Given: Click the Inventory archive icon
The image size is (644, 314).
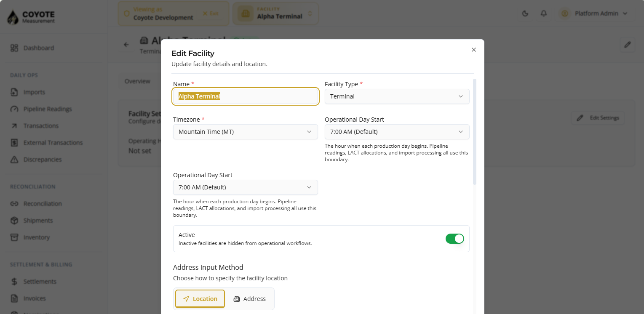Looking at the screenshot, I should point(14,237).
